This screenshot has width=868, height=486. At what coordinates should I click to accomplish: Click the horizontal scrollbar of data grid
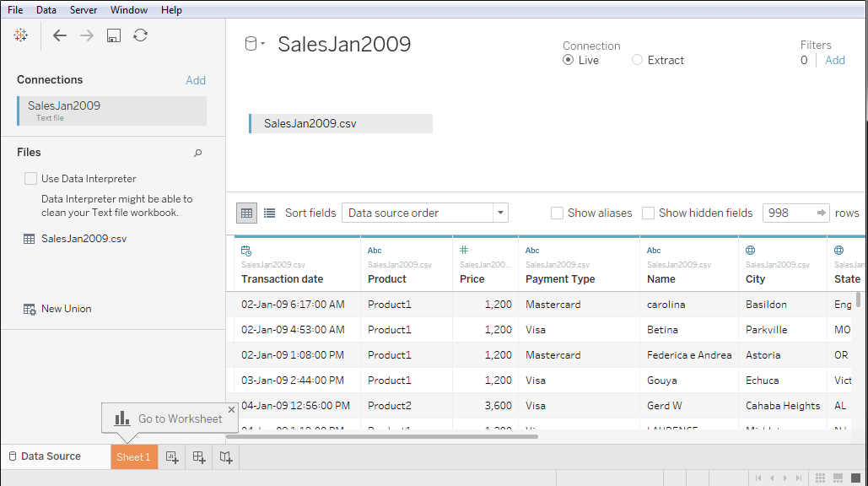click(x=382, y=437)
